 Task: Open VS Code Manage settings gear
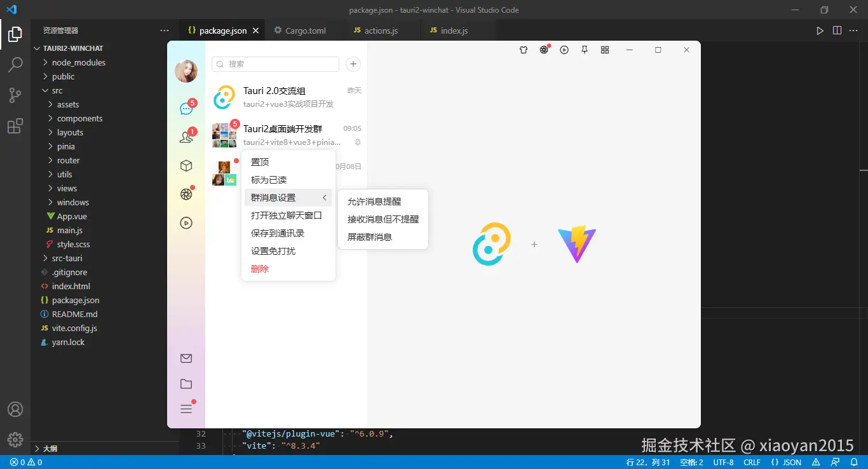click(15, 439)
